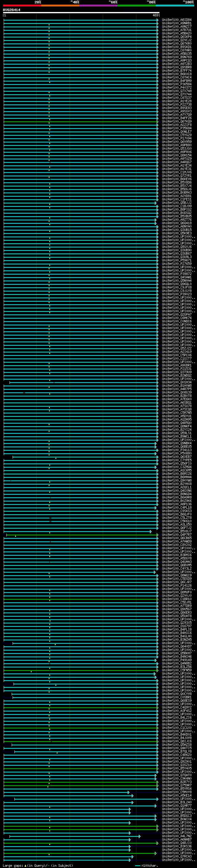Click the query end position 469
The width and height of the screenshot is (197, 868).
click(155, 15)
